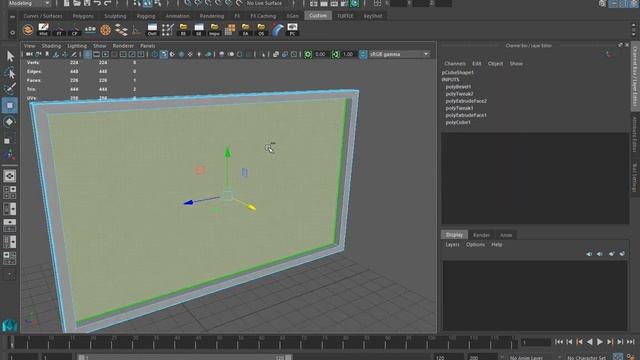Open the Lighting panel menu
Screen dimensions: 640x360
coord(77,46)
